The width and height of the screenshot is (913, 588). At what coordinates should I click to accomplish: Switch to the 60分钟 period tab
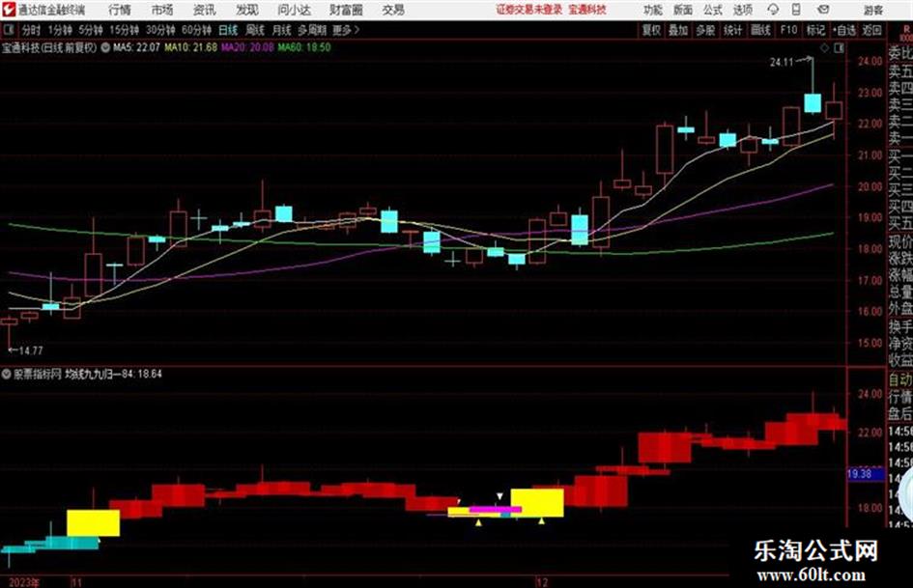pyautogui.click(x=196, y=30)
